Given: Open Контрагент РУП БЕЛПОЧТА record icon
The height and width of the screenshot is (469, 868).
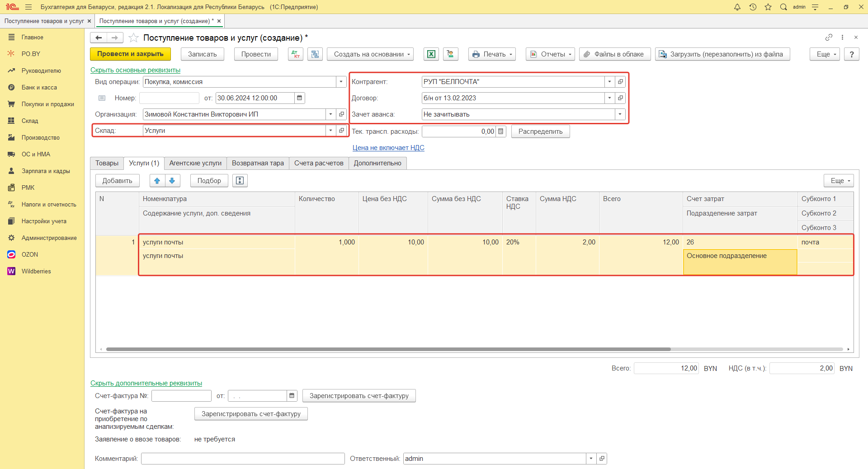Looking at the screenshot, I should pyautogui.click(x=620, y=82).
